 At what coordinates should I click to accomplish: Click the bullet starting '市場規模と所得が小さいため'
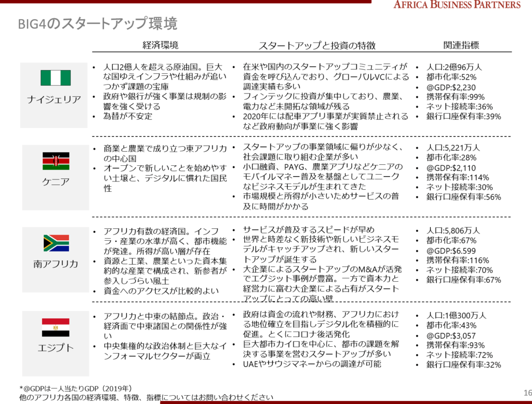pos(321,201)
